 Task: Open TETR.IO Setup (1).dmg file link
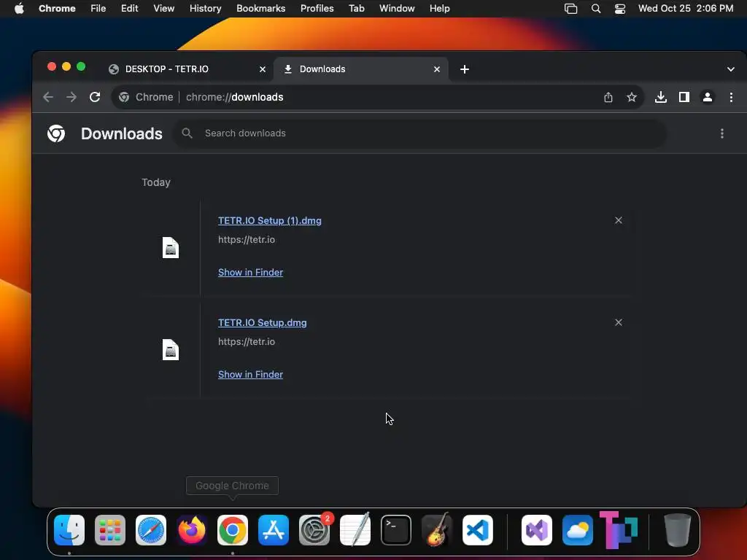270,220
